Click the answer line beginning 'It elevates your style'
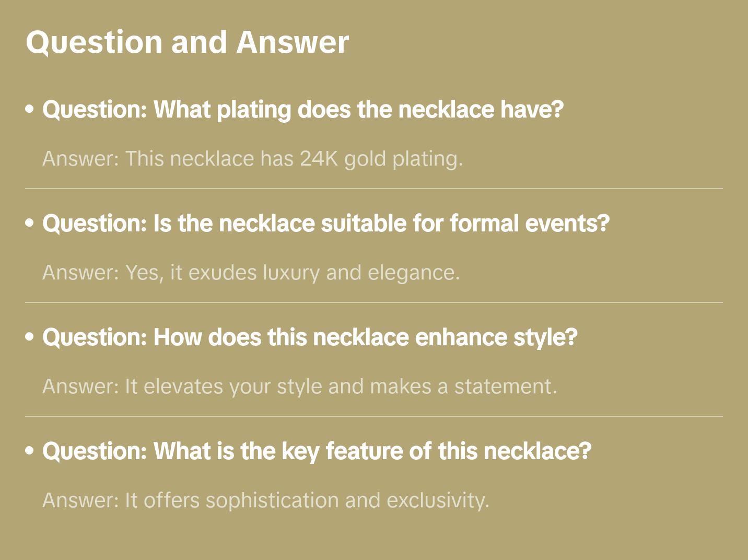The image size is (748, 560). (300, 387)
